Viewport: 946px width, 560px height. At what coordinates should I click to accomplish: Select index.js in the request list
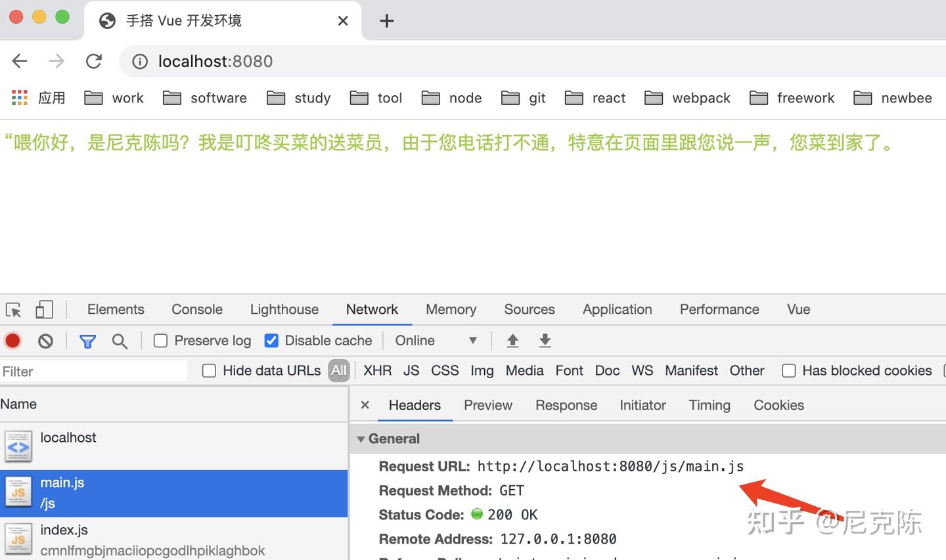point(64,530)
